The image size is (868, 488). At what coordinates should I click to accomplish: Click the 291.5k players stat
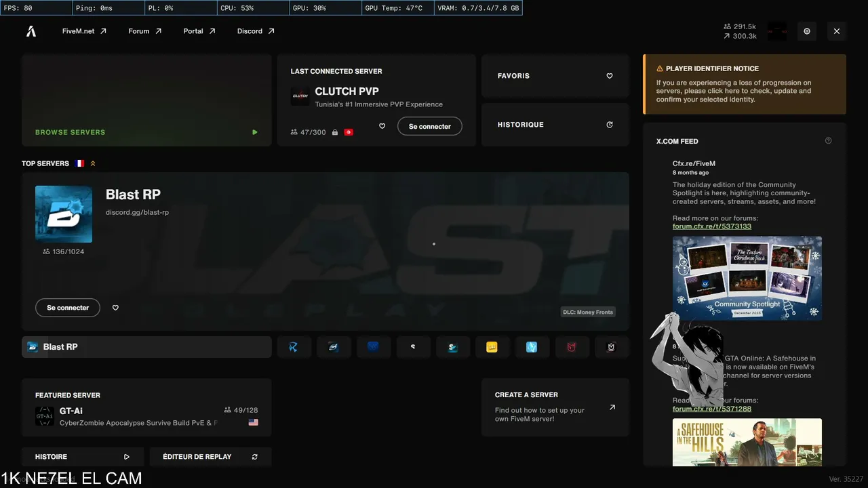point(740,26)
